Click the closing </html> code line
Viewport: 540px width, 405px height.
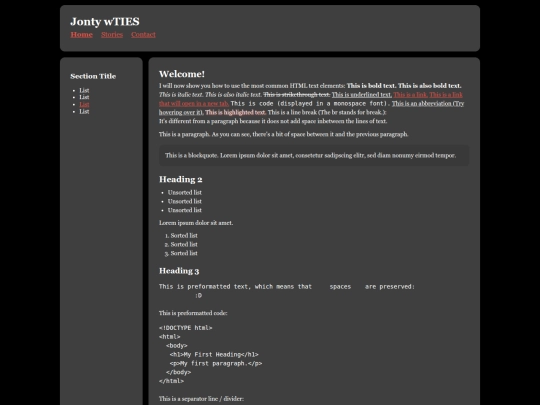(172, 381)
